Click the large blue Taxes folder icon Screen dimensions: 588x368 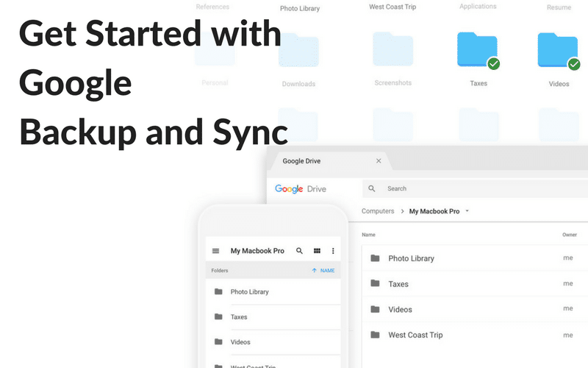coord(477,50)
